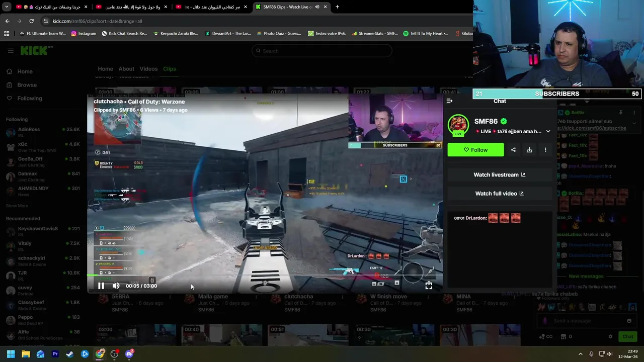The width and height of the screenshot is (644, 362).
Task: Open the Photo Quiz bookmark
Action: [x=279, y=34]
